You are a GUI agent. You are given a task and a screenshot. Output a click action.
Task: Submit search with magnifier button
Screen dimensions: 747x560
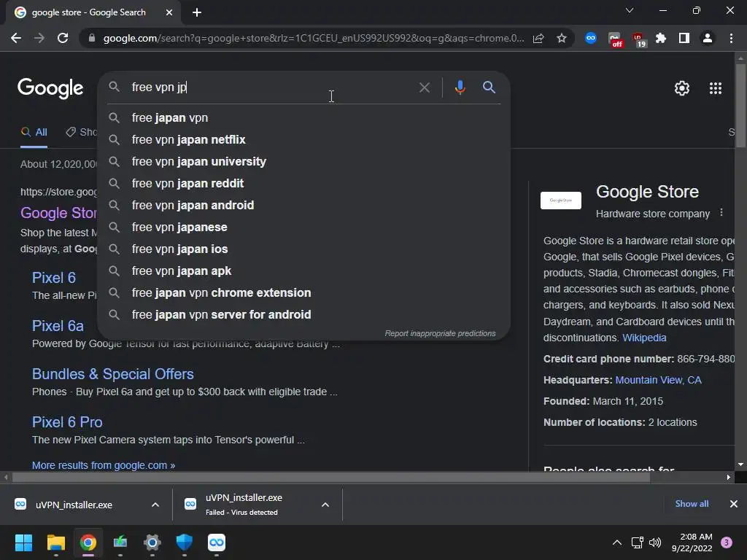[x=489, y=87]
